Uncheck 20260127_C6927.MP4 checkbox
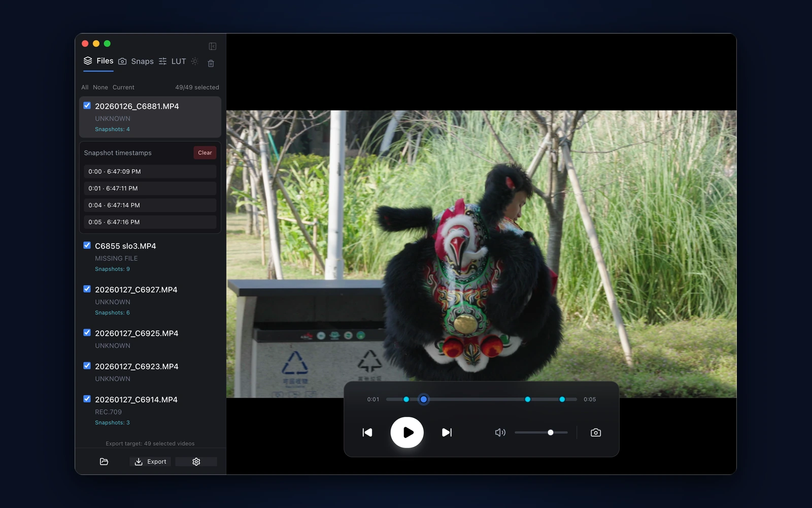The width and height of the screenshot is (812, 508). (87, 289)
